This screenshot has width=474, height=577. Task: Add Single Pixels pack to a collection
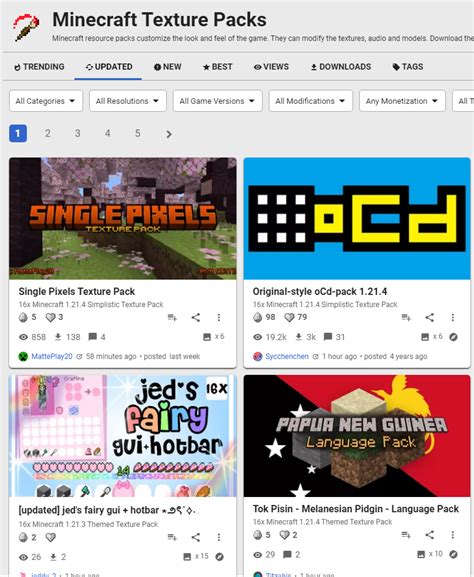(x=172, y=317)
